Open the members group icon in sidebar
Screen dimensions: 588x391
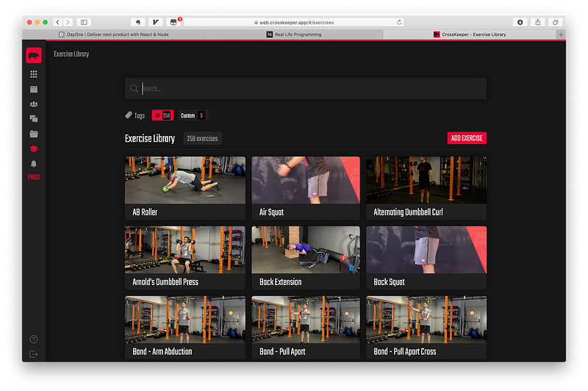click(34, 104)
